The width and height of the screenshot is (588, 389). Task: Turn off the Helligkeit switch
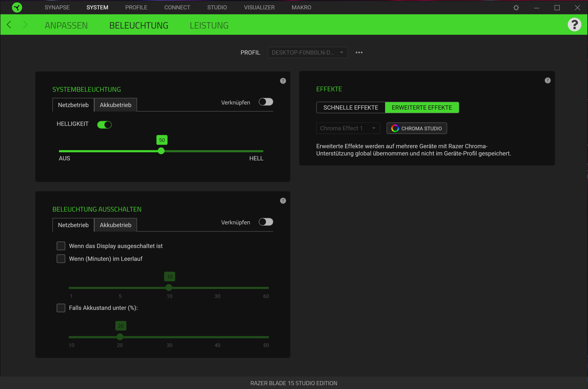point(104,124)
